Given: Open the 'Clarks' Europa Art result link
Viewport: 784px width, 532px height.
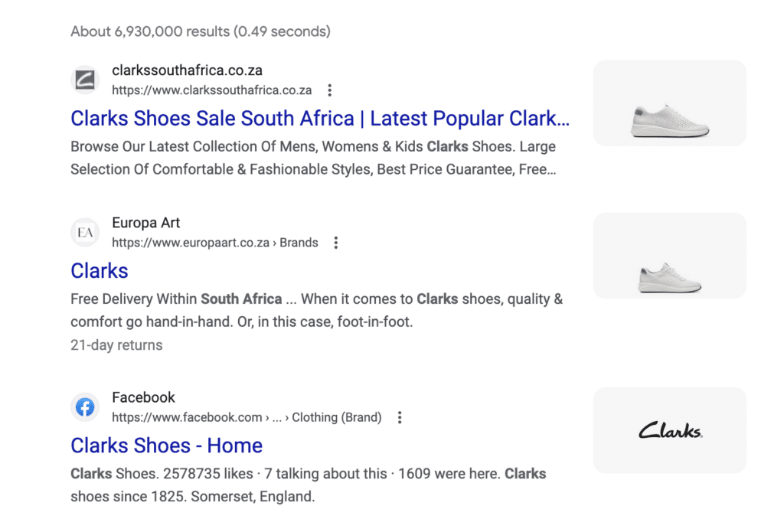Looking at the screenshot, I should click(100, 271).
